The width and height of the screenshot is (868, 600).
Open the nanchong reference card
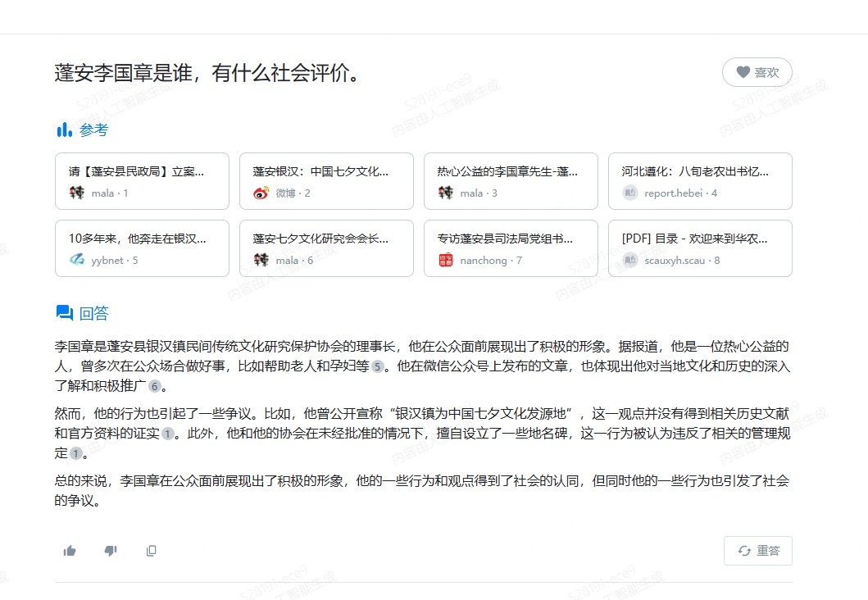tap(511, 248)
